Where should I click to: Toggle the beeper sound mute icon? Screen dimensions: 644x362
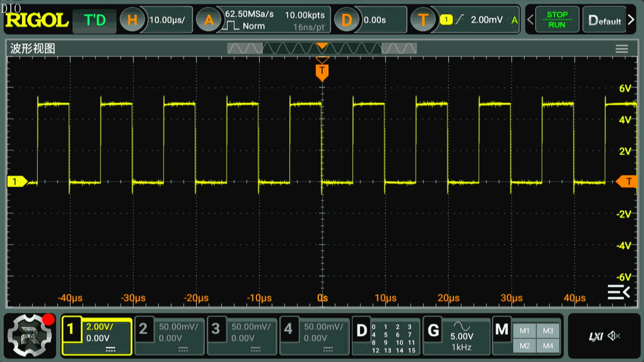(x=614, y=336)
